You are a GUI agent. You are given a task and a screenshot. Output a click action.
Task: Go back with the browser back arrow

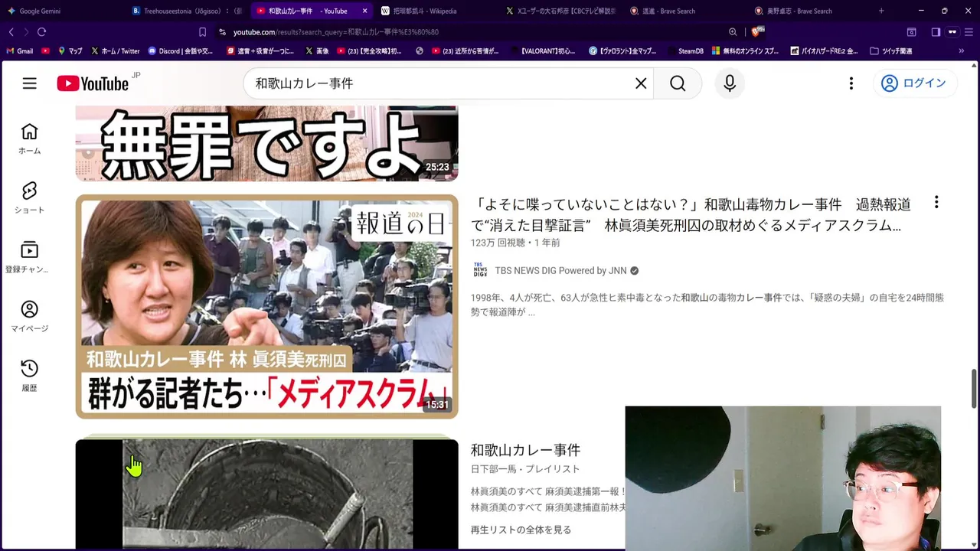11,32
